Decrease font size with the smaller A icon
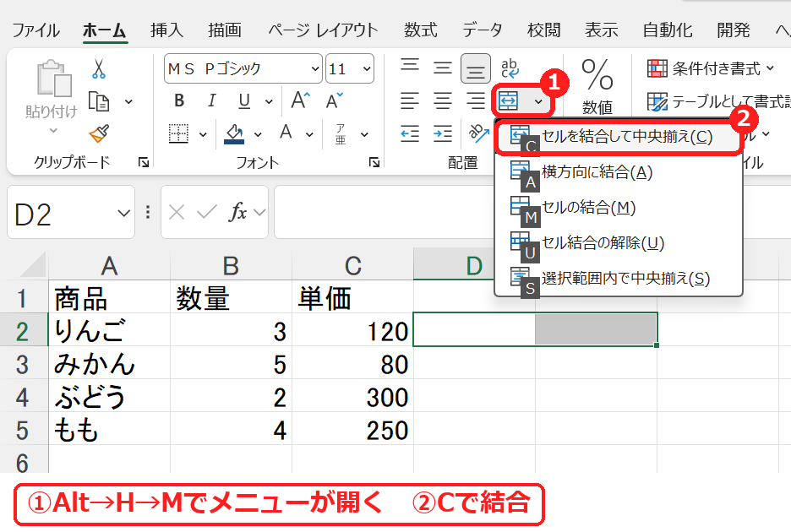 point(335,100)
